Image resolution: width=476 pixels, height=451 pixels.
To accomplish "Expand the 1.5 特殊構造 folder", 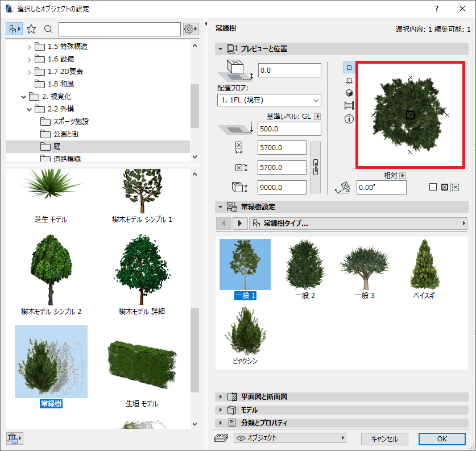I will pyautogui.click(x=30, y=47).
